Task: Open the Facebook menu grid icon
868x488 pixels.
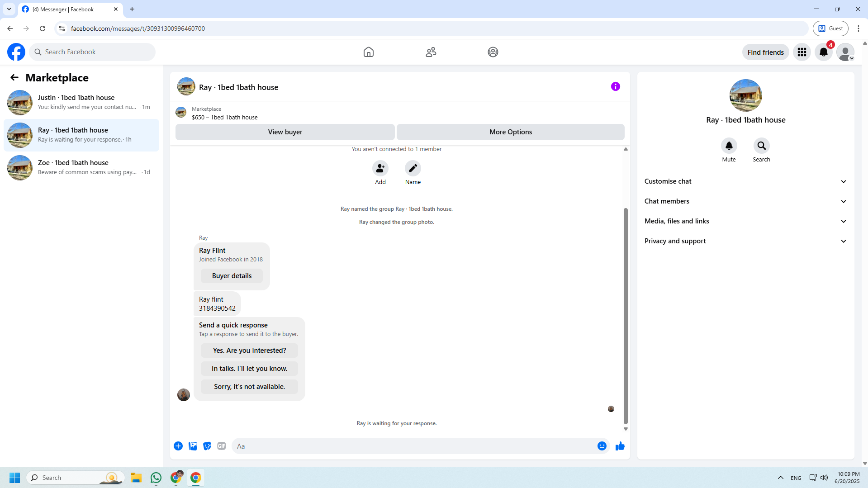Action: click(x=802, y=52)
